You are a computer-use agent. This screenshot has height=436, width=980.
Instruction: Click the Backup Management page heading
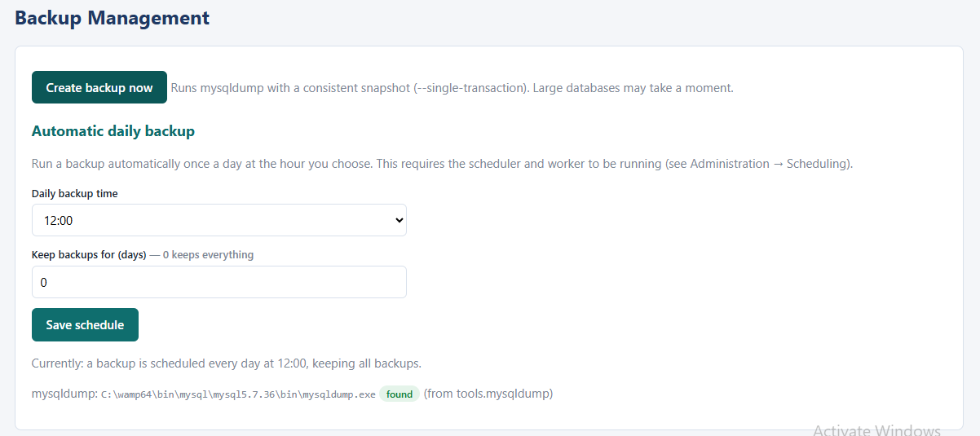(x=113, y=18)
